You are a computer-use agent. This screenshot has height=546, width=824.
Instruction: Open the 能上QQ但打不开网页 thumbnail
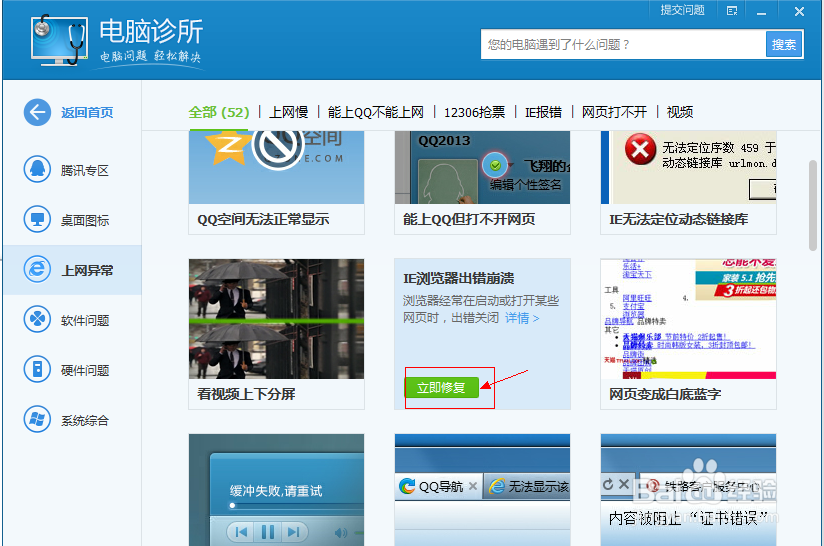[482, 168]
